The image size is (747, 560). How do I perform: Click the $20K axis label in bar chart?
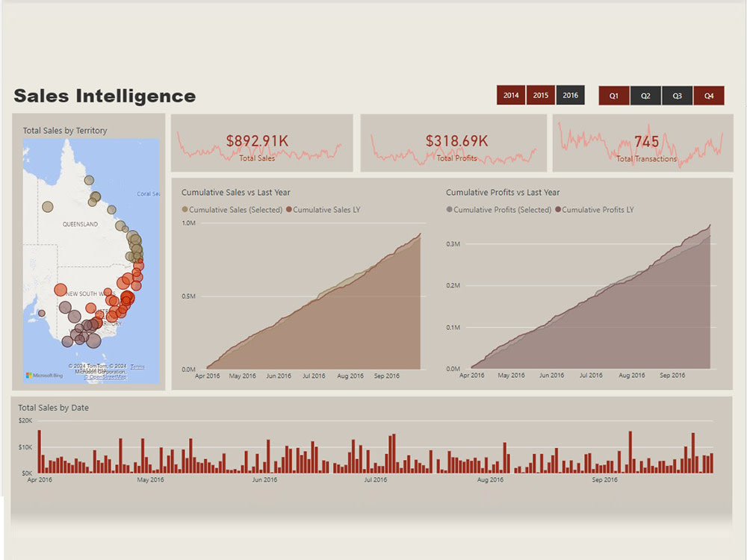point(25,420)
